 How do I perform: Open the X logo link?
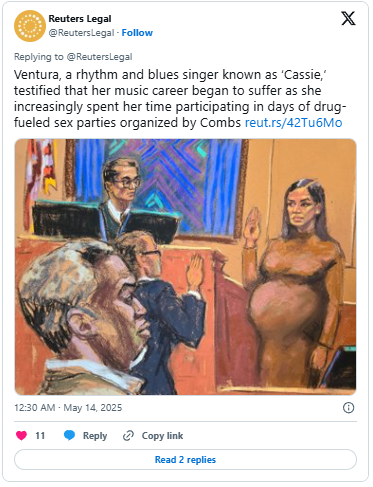pos(348,18)
